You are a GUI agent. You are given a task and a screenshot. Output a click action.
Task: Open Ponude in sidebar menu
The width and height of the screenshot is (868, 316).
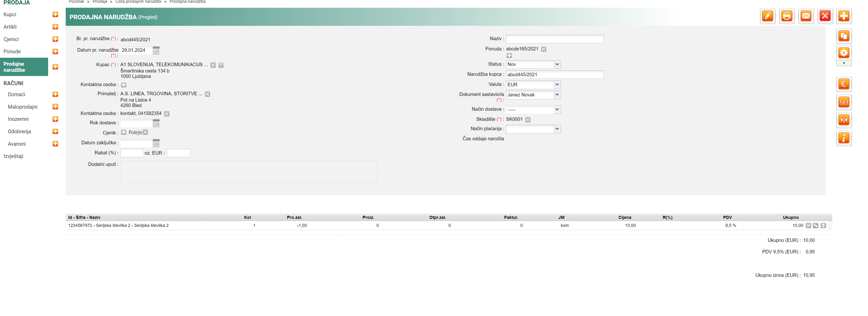tap(12, 52)
